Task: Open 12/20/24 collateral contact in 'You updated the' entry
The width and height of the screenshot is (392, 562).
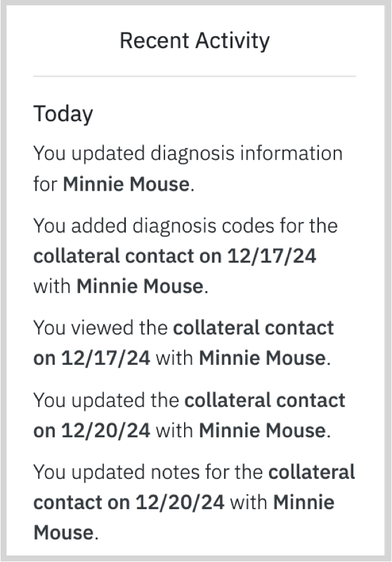Action: pyautogui.click(x=189, y=415)
